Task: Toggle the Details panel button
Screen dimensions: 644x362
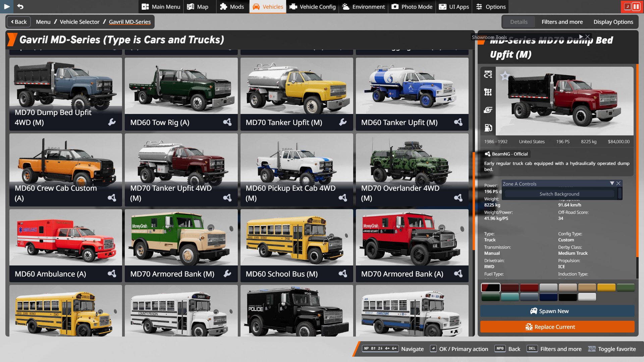Action: click(519, 22)
